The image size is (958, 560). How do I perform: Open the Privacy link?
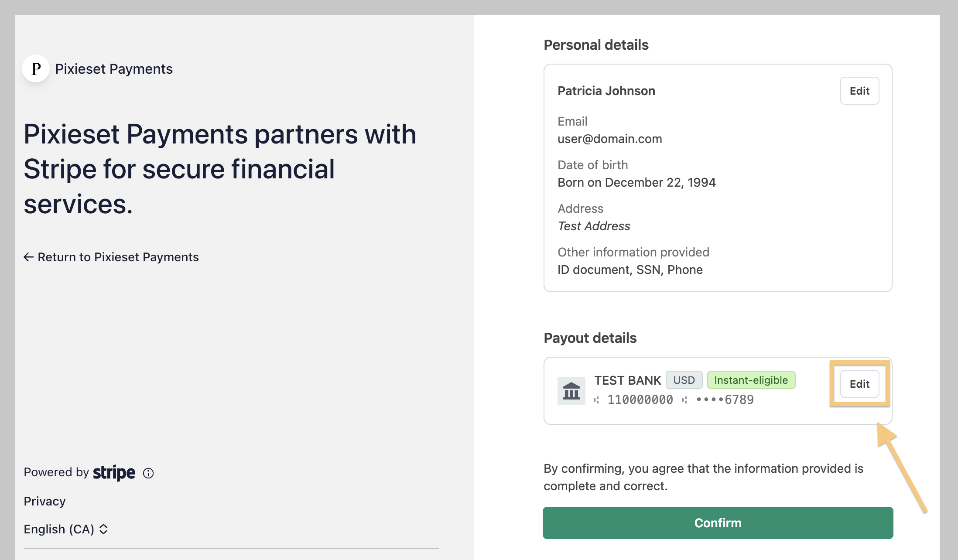(44, 501)
